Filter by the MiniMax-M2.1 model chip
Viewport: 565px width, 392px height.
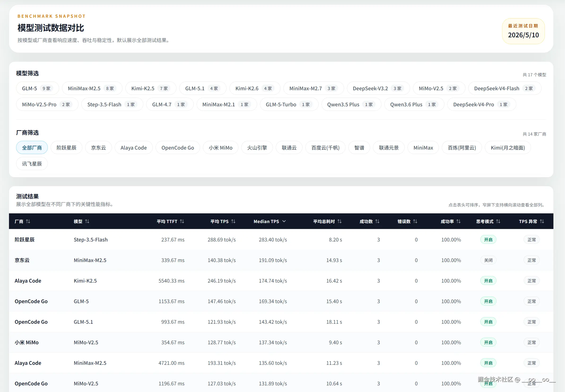click(x=227, y=104)
